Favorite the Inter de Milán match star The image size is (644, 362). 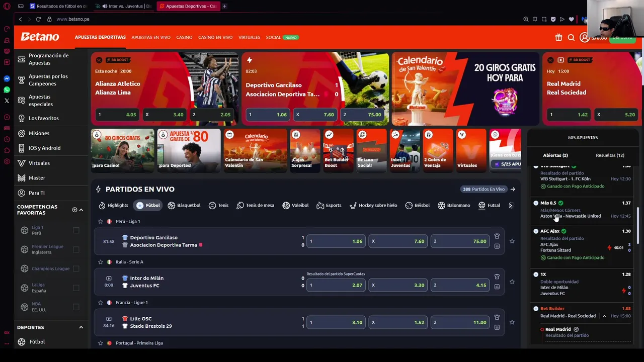pyautogui.click(x=512, y=282)
